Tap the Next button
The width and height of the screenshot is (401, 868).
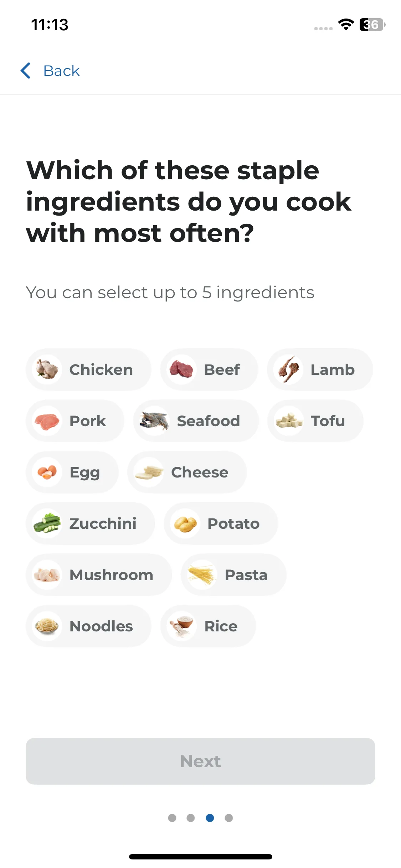click(200, 761)
